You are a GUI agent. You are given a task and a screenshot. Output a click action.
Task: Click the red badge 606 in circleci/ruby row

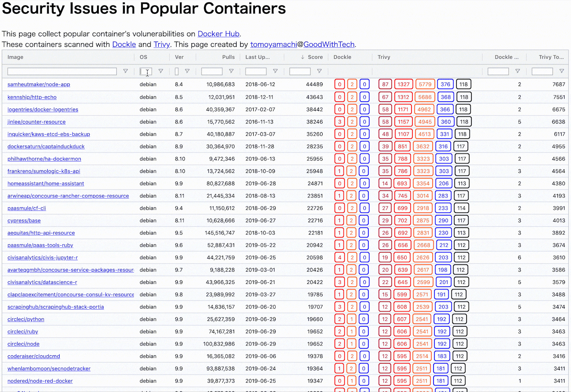(402, 332)
